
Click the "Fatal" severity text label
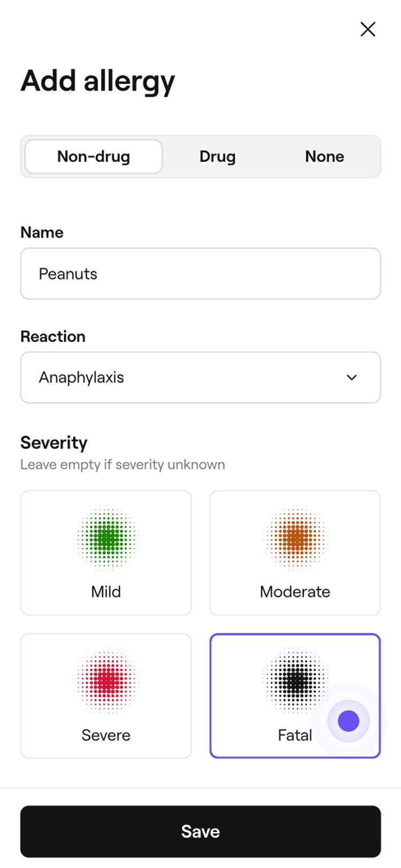click(x=295, y=735)
